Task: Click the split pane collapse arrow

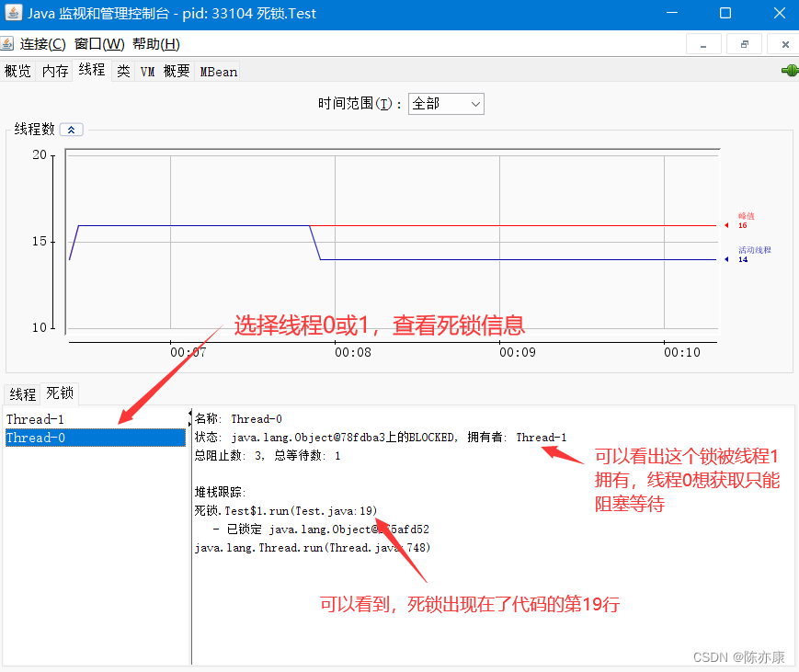Action: pyautogui.click(x=190, y=412)
